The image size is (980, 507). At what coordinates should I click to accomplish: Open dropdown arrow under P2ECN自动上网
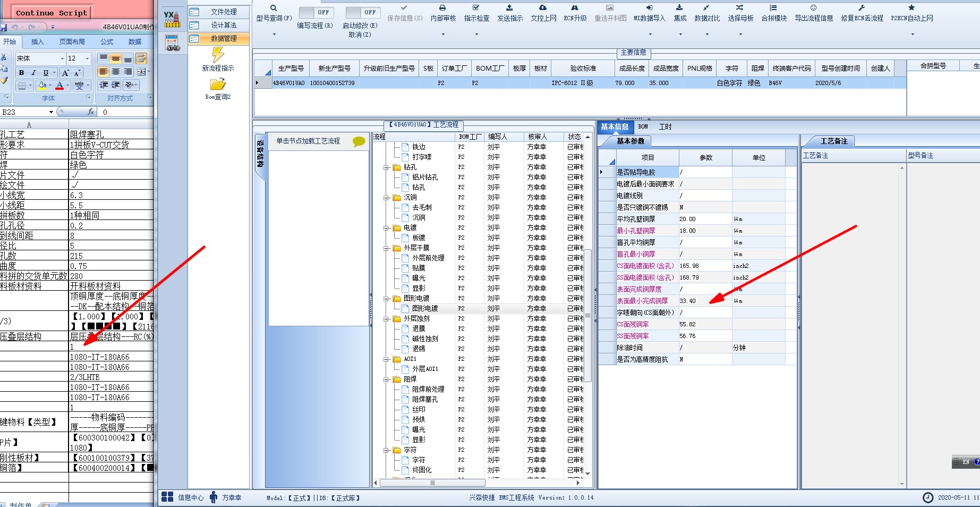913,35
